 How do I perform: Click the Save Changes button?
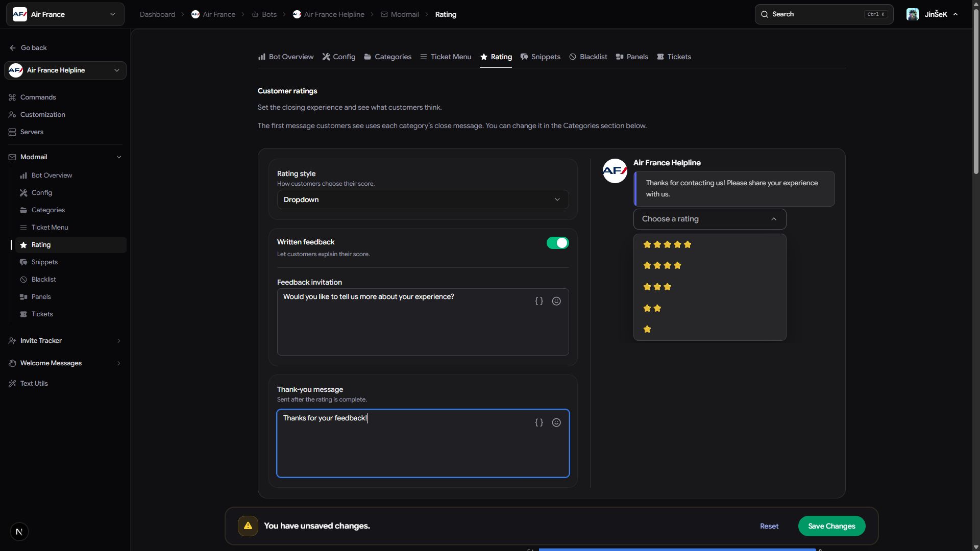[x=831, y=527]
